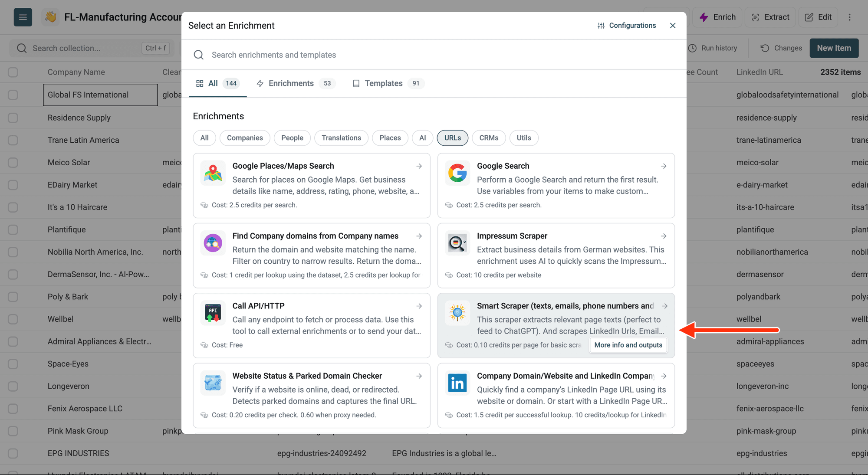Click the arrow on Website Status checker card
The height and width of the screenshot is (475, 868).
419,376
